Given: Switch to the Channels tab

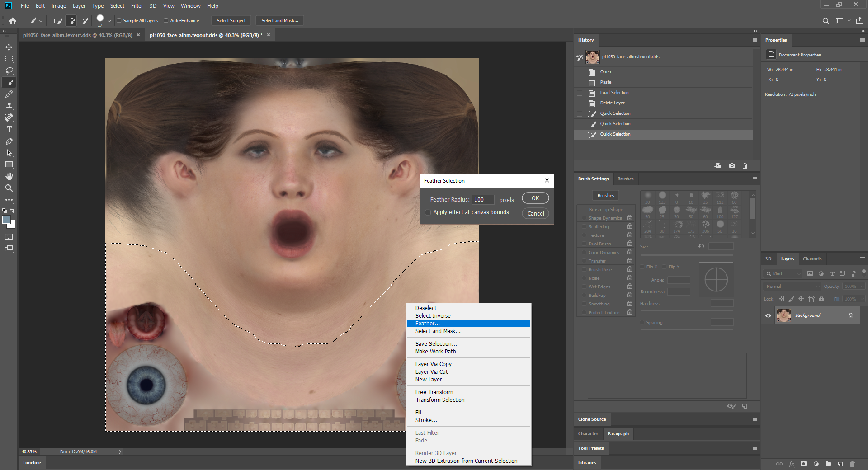Looking at the screenshot, I should point(812,259).
